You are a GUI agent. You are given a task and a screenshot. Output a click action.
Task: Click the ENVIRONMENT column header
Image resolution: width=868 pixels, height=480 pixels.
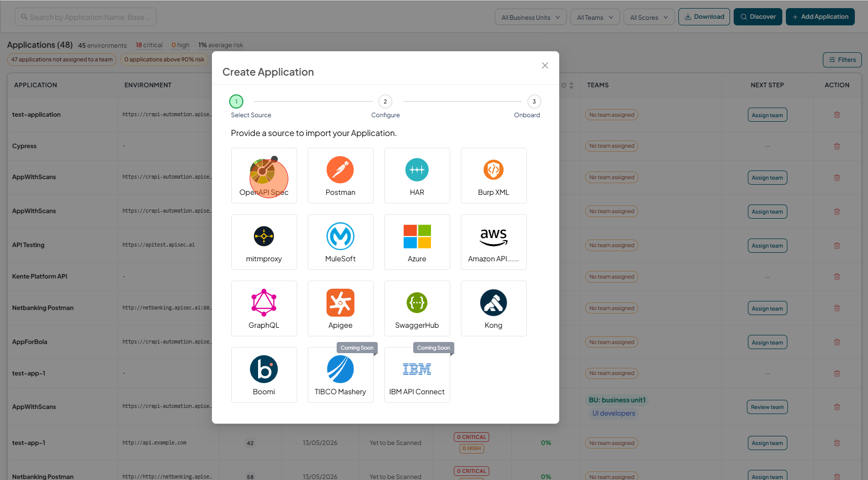click(148, 85)
